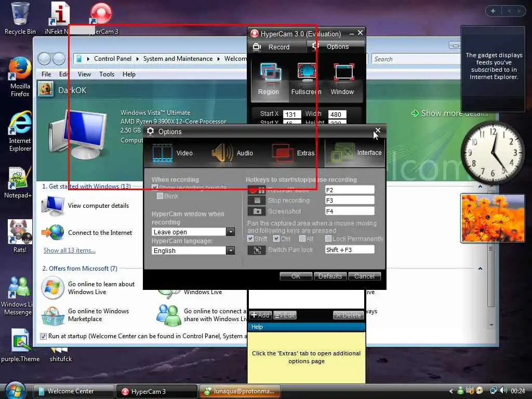Image resolution: width=532 pixels, height=399 pixels.
Task: Open Mozilla Firefox desktop icon
Action: (x=20, y=77)
